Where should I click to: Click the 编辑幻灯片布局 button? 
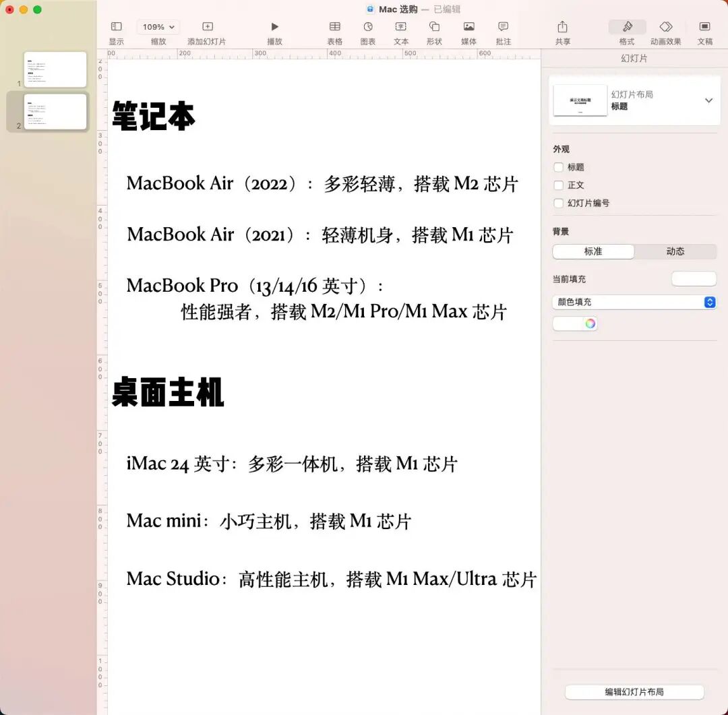(x=634, y=692)
